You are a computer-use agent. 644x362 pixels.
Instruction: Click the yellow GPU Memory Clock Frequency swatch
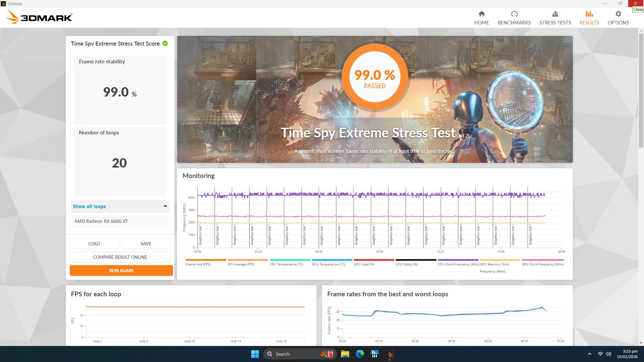tap(500, 260)
